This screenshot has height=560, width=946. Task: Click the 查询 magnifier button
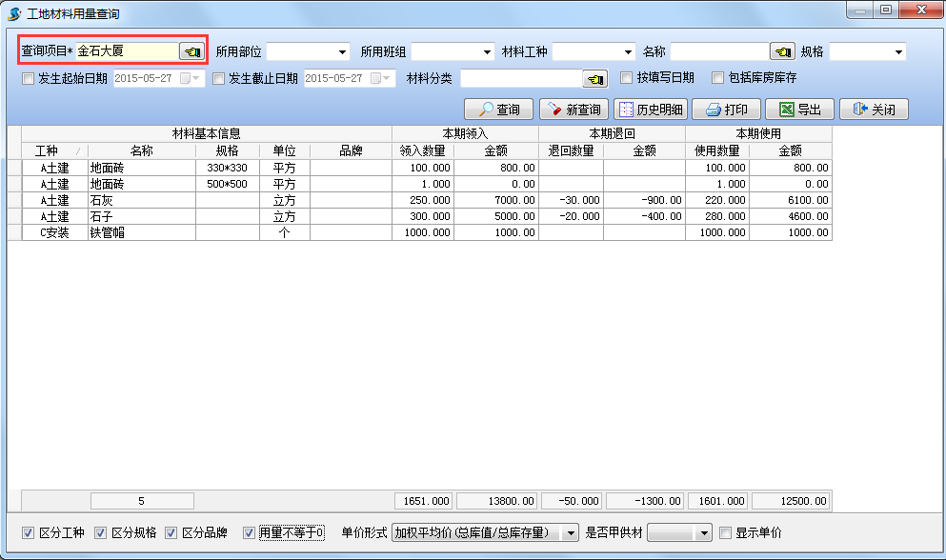(499, 110)
